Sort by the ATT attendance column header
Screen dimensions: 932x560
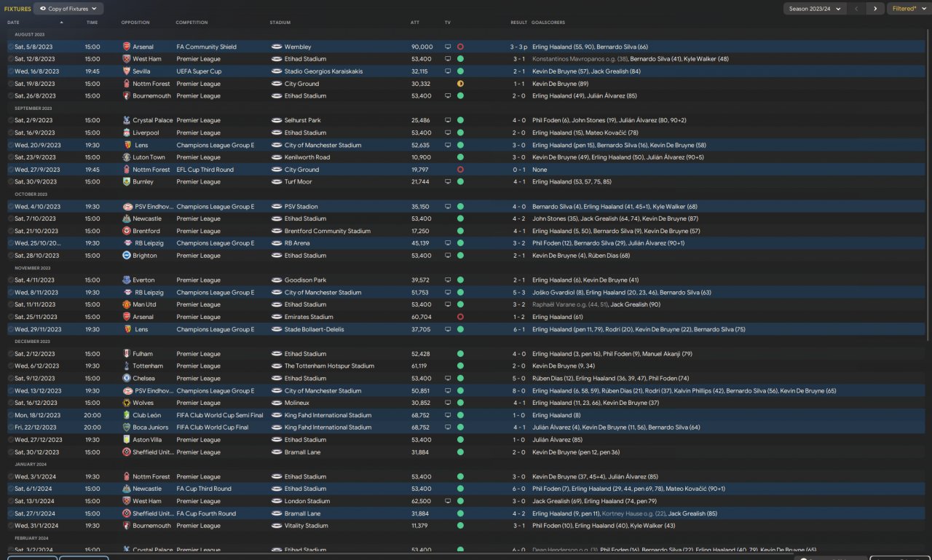pyautogui.click(x=415, y=23)
